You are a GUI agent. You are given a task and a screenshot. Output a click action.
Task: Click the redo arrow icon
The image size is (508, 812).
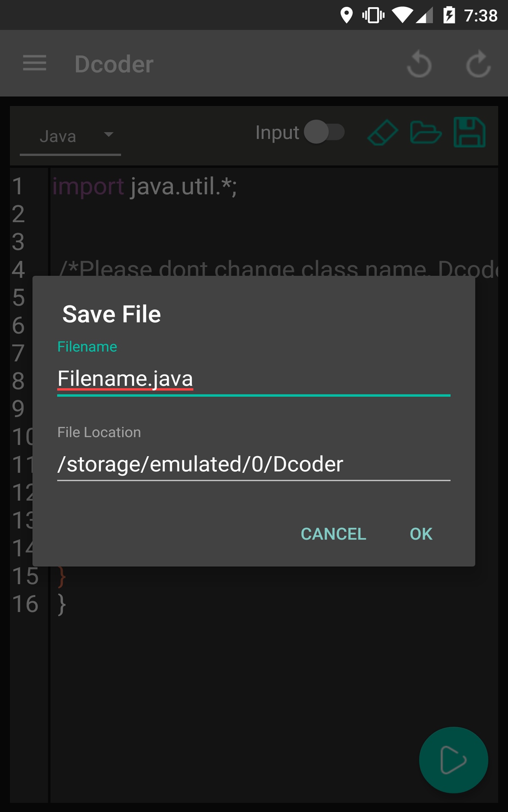tap(478, 64)
